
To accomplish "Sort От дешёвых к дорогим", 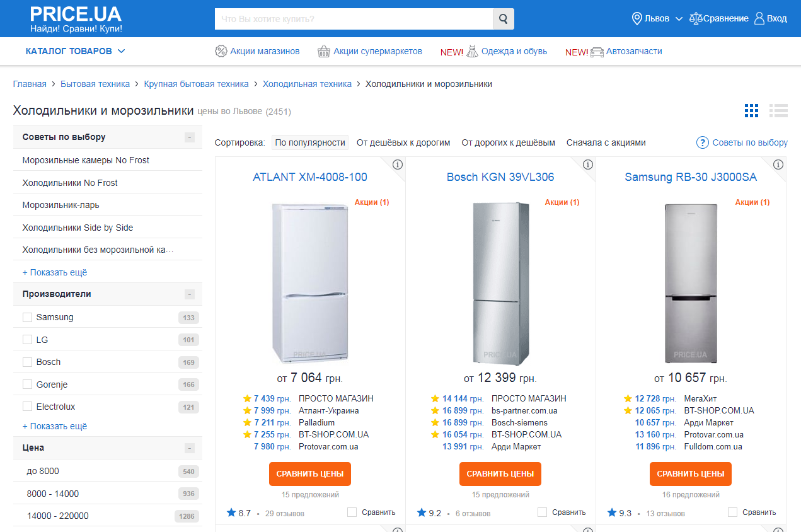I will [403, 142].
